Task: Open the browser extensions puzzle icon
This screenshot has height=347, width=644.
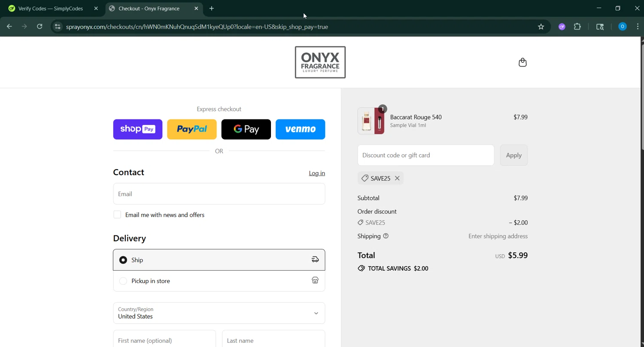Action: point(577,27)
